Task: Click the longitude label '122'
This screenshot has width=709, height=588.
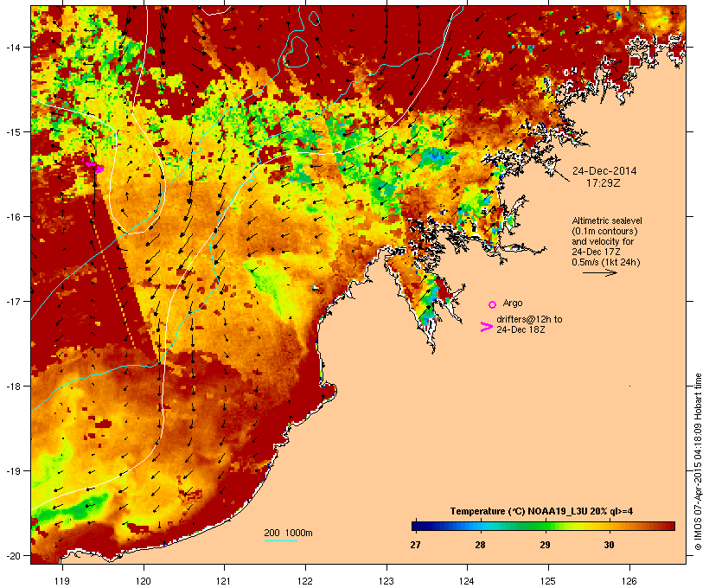Action: pos(305,581)
